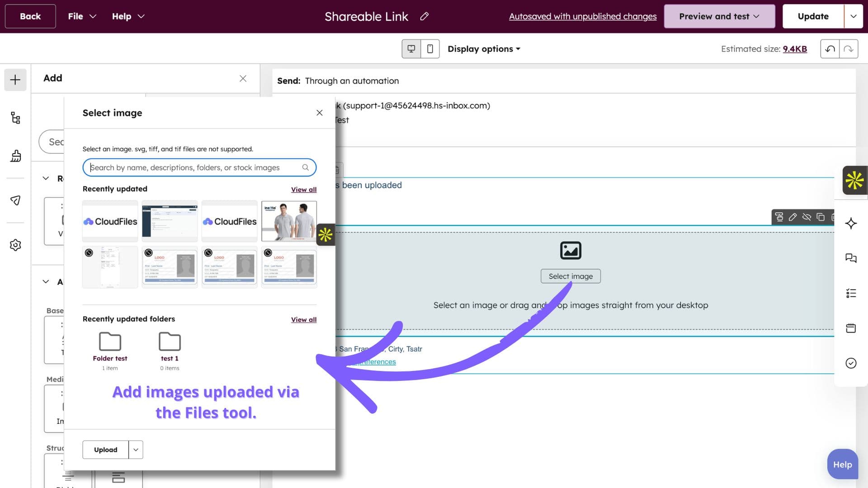Open the calendar icon in right sidebar

click(x=851, y=328)
